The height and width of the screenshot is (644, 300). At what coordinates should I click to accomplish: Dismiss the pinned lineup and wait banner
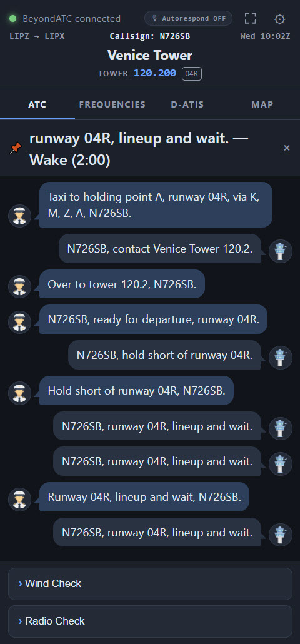click(x=287, y=148)
